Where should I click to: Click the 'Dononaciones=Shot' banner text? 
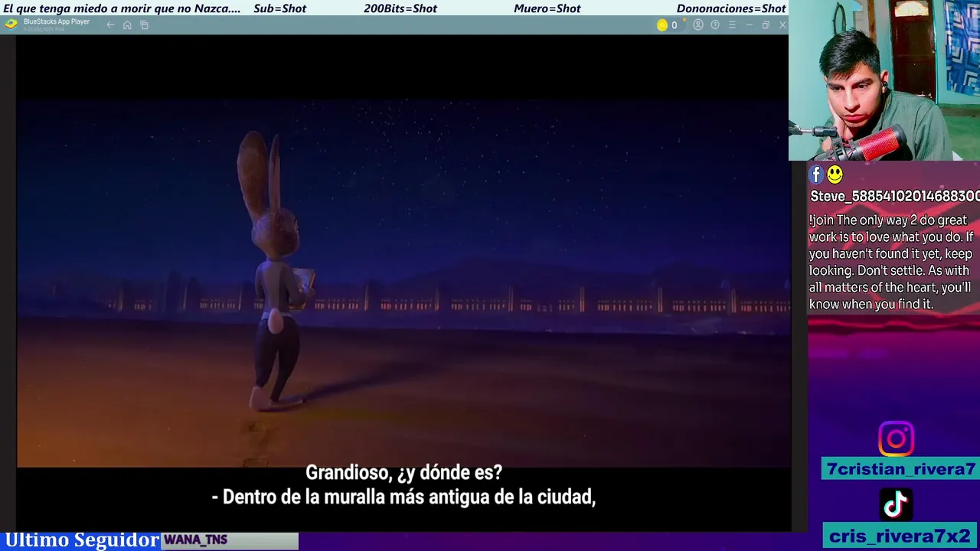731,8
